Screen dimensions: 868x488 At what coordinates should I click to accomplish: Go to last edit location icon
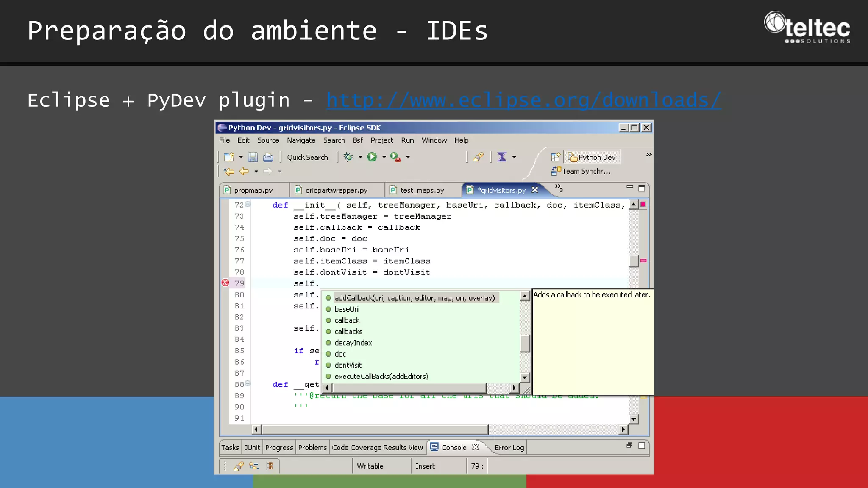(x=229, y=172)
